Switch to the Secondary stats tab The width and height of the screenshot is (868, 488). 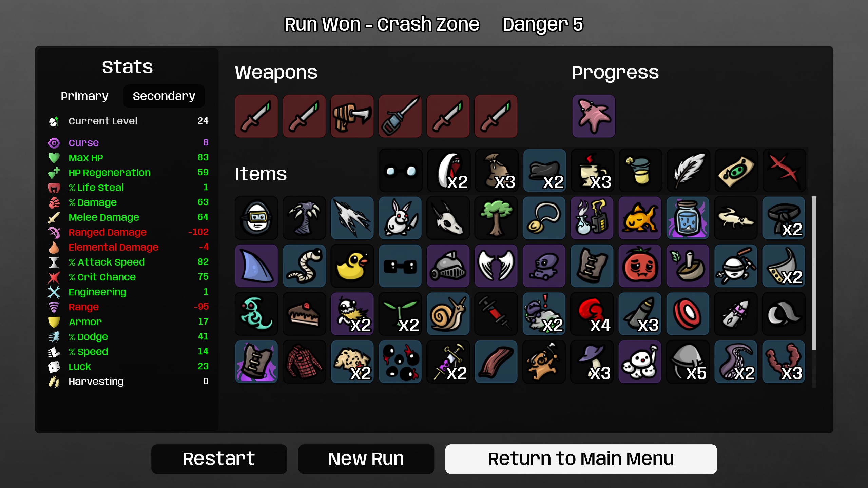(x=164, y=96)
